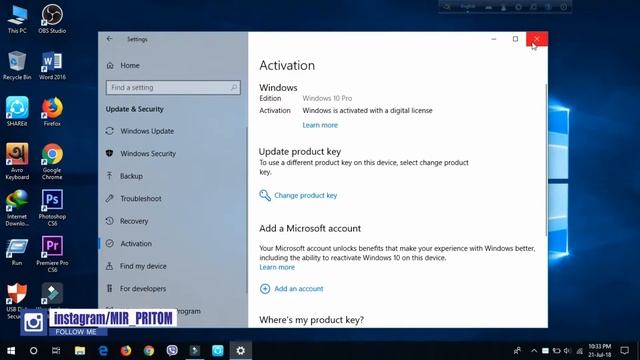Select Backup in the sidebar

pyautogui.click(x=124, y=176)
